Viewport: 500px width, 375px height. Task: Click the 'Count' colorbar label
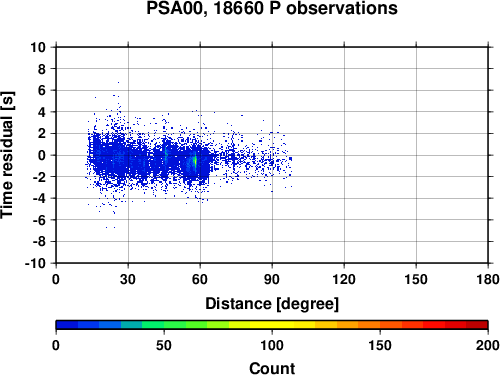click(272, 369)
